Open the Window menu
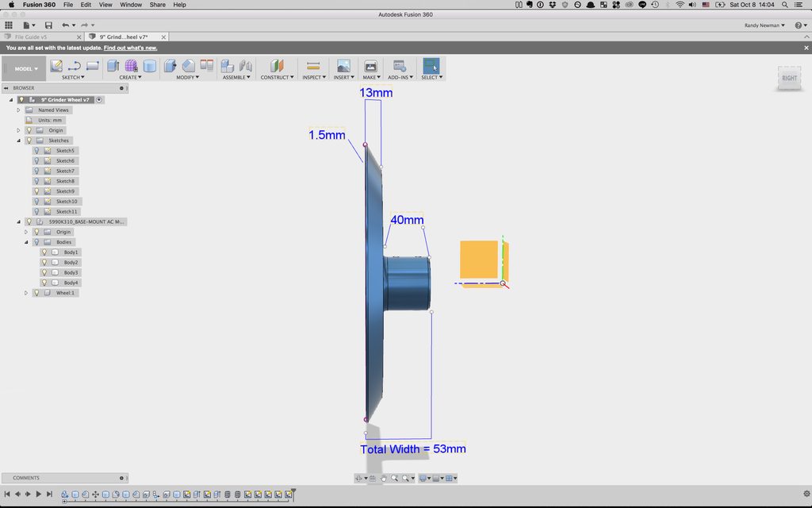This screenshot has height=508, width=812. click(131, 5)
